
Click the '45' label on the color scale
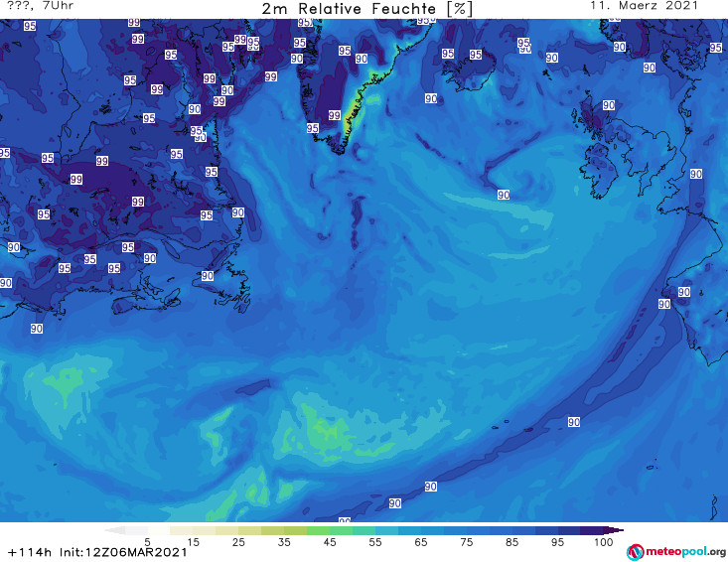329,542
